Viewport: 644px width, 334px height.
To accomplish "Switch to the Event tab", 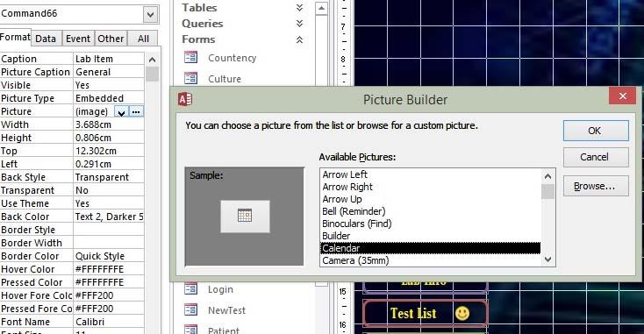I will coord(78,39).
